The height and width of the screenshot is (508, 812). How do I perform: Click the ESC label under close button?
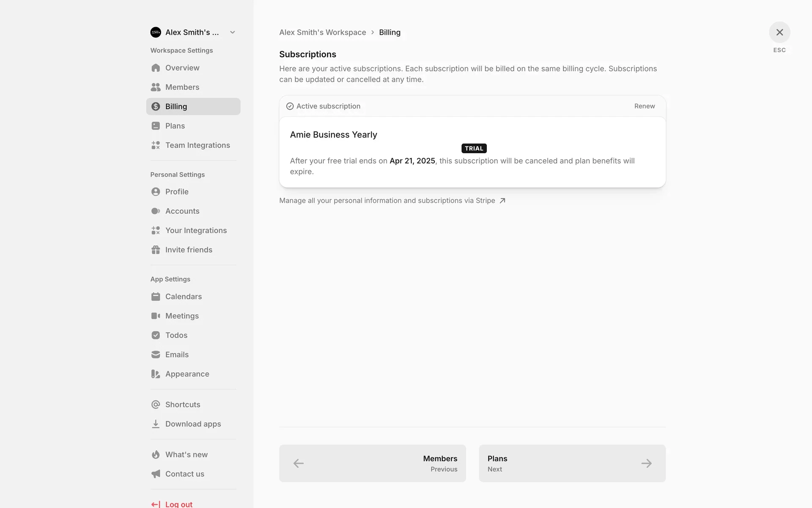coord(779,50)
